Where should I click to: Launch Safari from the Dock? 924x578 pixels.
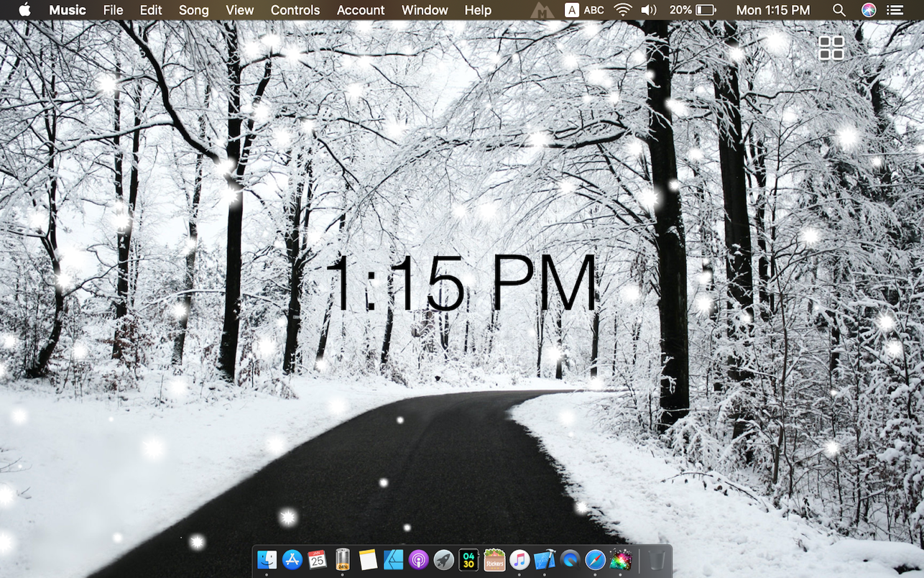point(593,561)
